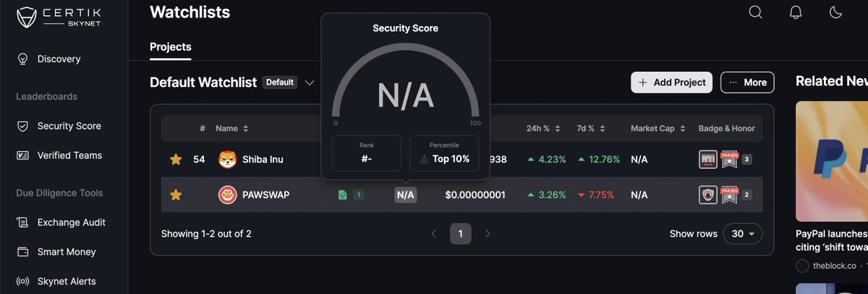Click the Badge & Honor column header
The height and width of the screenshot is (294, 868).
click(x=726, y=128)
